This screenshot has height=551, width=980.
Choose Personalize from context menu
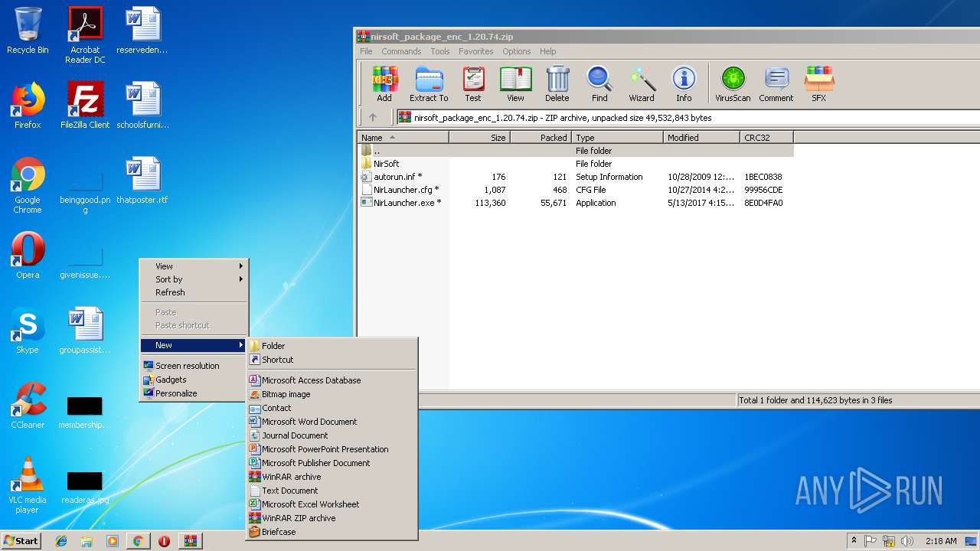click(x=194, y=393)
